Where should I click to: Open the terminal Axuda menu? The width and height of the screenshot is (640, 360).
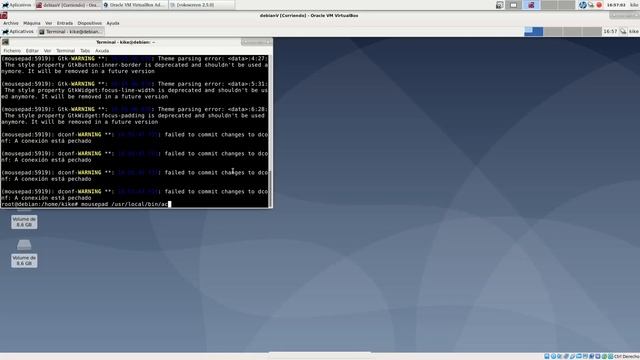(x=102, y=51)
